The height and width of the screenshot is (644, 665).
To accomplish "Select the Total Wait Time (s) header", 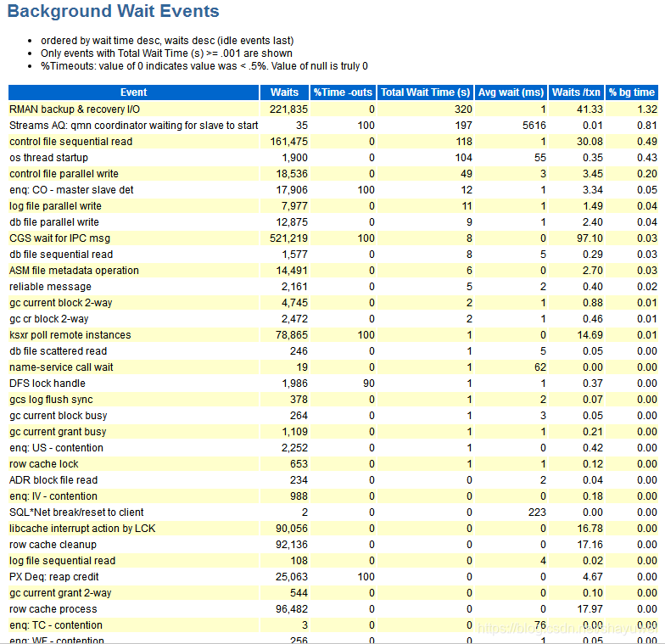I will (x=426, y=92).
